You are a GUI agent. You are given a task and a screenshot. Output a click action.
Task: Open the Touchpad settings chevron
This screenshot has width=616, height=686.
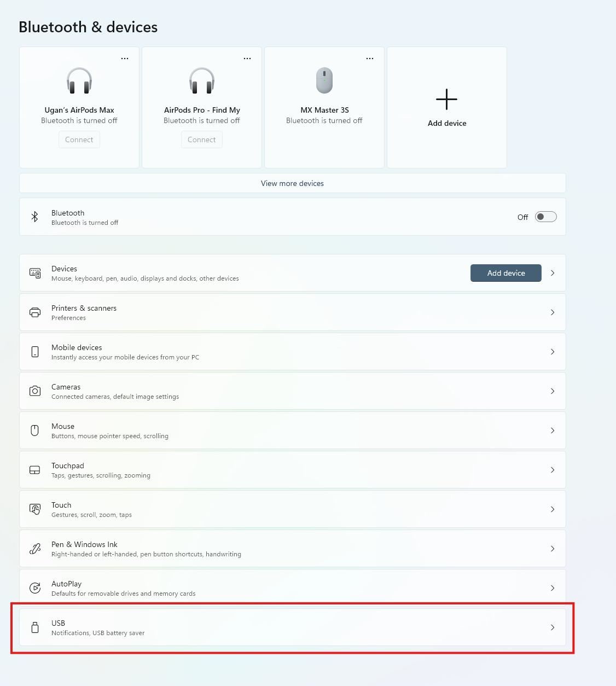pyautogui.click(x=553, y=470)
